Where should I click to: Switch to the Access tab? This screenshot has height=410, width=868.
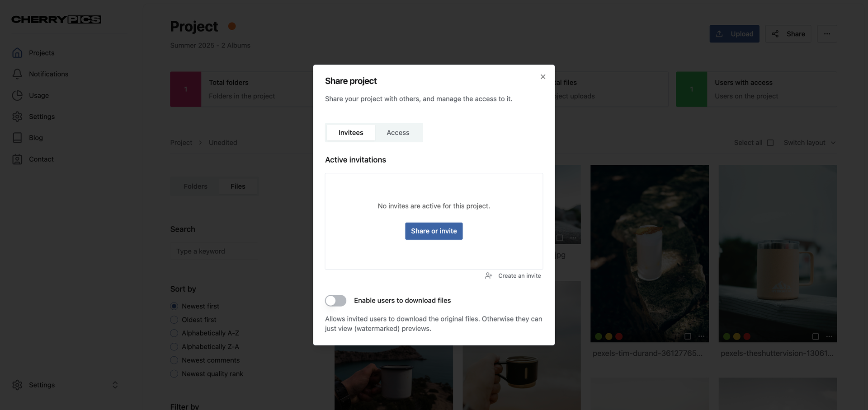coord(398,133)
